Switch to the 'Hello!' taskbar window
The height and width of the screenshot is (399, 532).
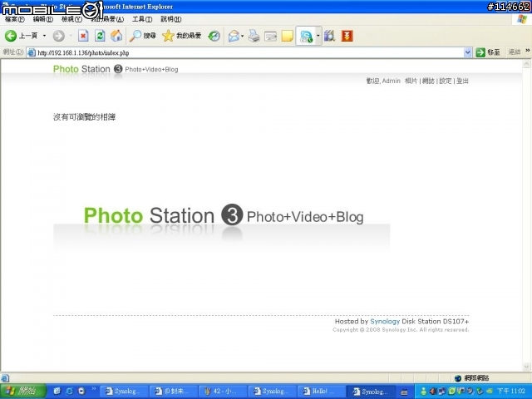click(321, 392)
